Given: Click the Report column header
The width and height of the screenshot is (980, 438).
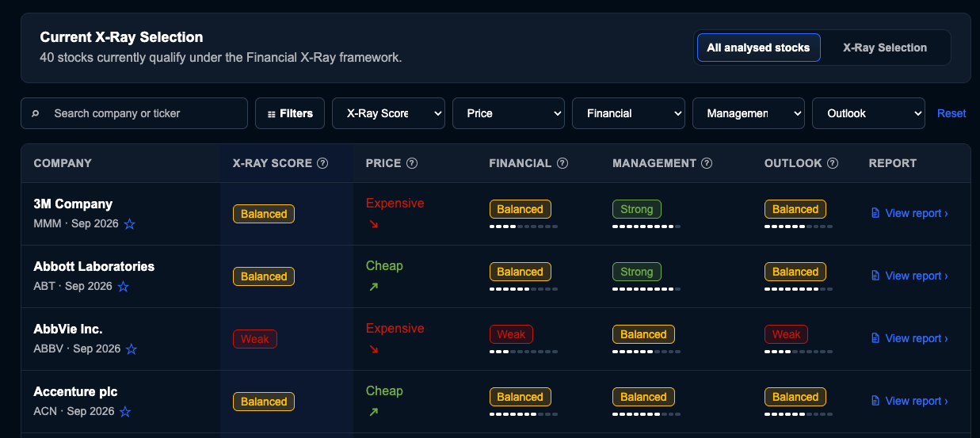Looking at the screenshot, I should point(893,163).
